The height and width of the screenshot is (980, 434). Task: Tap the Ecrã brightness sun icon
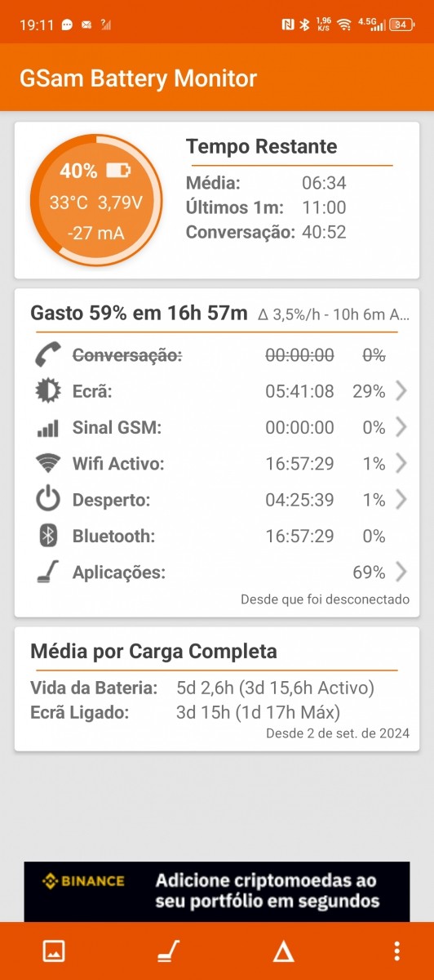tap(48, 391)
